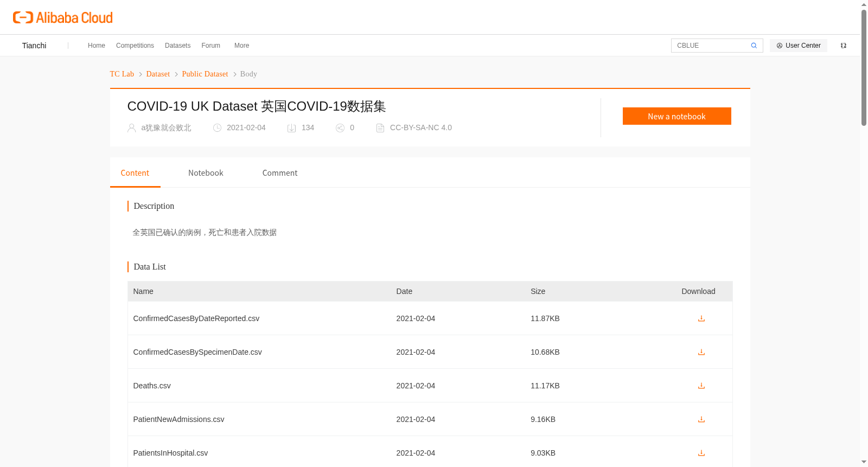868x467 pixels.
Task: Download ConfirmedCasesBySpecimenDate.csv file
Action: pyautogui.click(x=701, y=352)
